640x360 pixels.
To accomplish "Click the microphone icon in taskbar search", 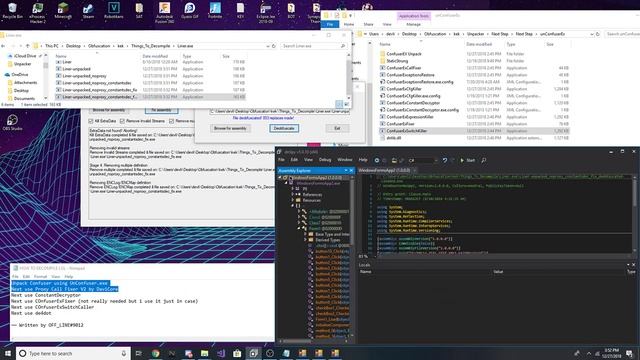I will click(124, 353).
